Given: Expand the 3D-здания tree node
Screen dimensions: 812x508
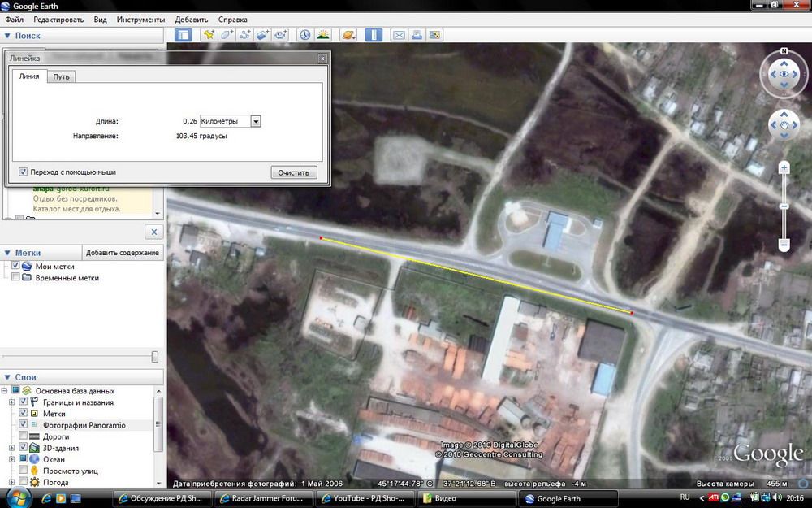Looking at the screenshot, I should 12,448.
